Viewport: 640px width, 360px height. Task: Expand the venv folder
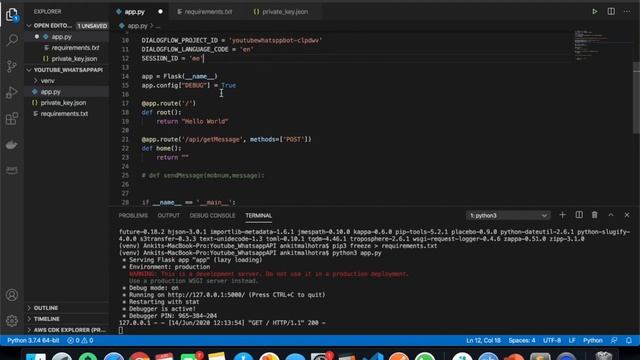point(47,81)
